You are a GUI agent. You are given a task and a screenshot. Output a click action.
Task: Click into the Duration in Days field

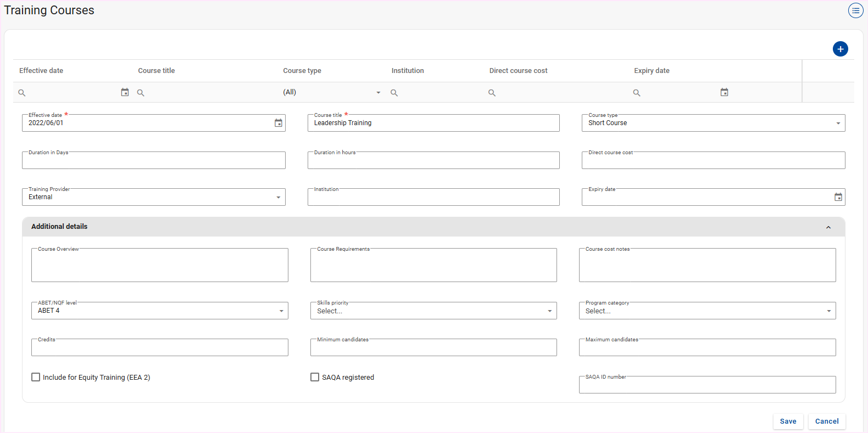point(153,161)
